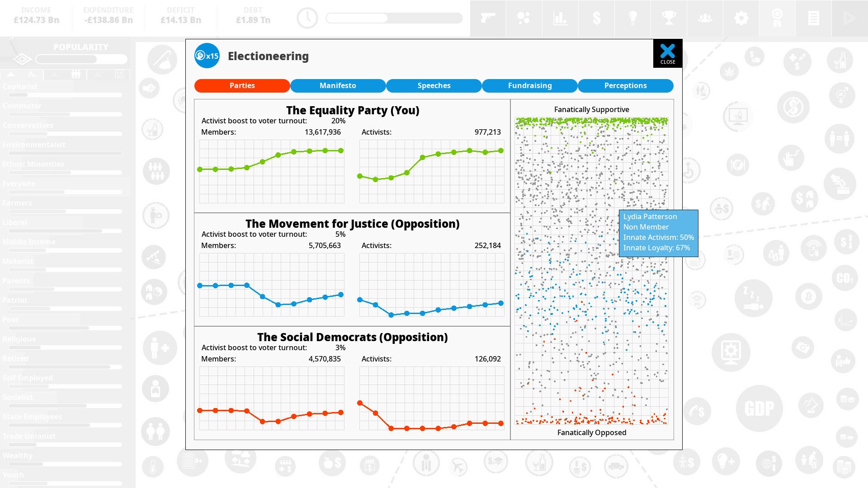Click the Speeches navigation tab
The height and width of the screenshot is (488, 868).
point(434,86)
